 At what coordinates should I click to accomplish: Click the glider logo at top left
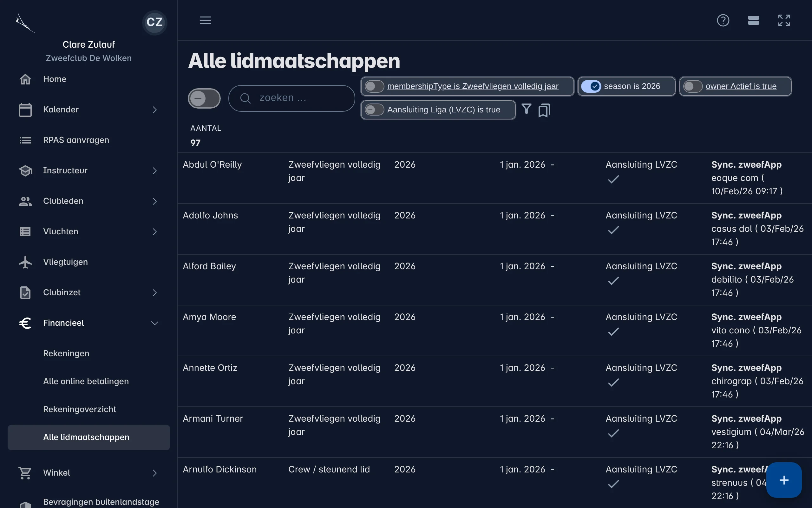pos(25,23)
